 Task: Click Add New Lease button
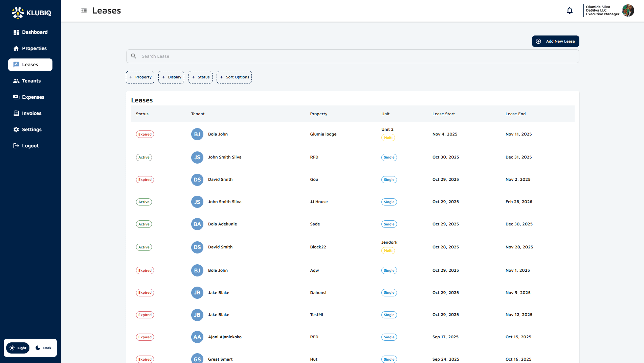(x=555, y=41)
